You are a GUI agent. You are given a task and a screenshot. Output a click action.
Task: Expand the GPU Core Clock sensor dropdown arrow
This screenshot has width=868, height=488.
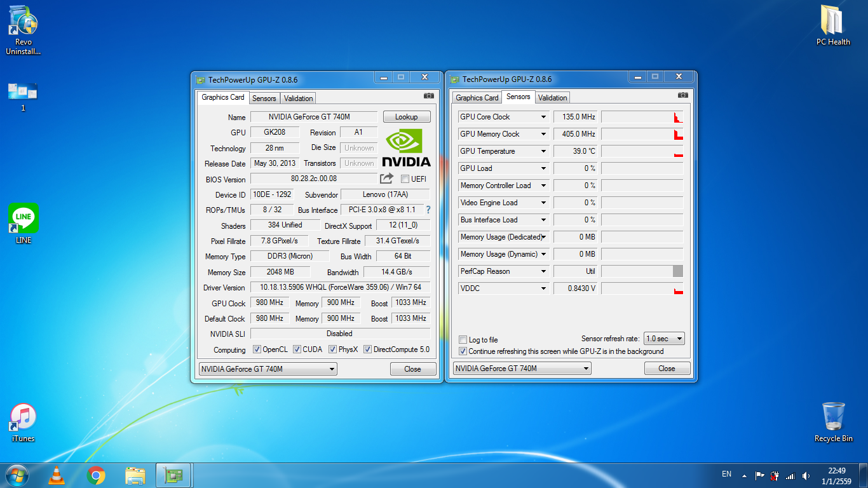[x=544, y=117]
